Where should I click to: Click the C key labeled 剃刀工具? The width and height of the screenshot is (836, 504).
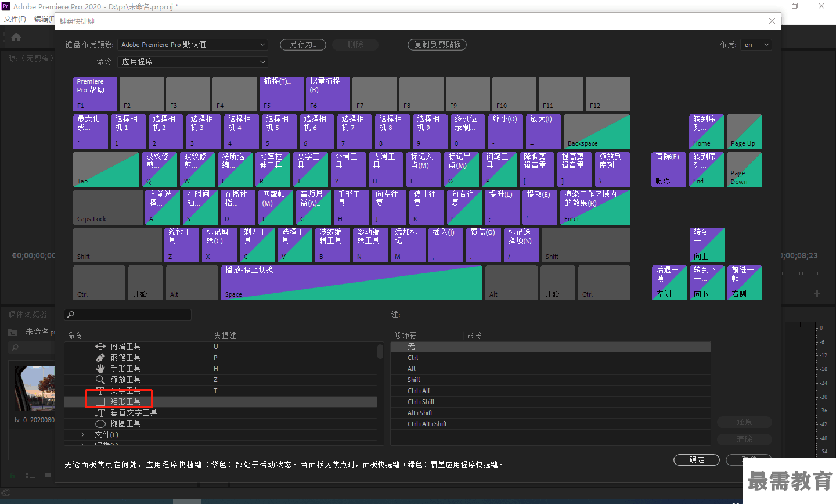coord(257,245)
